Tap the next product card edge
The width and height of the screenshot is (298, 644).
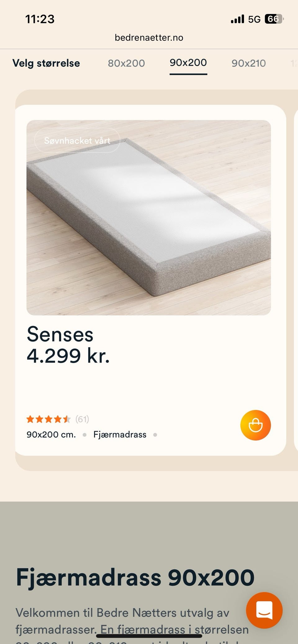coord(296,280)
